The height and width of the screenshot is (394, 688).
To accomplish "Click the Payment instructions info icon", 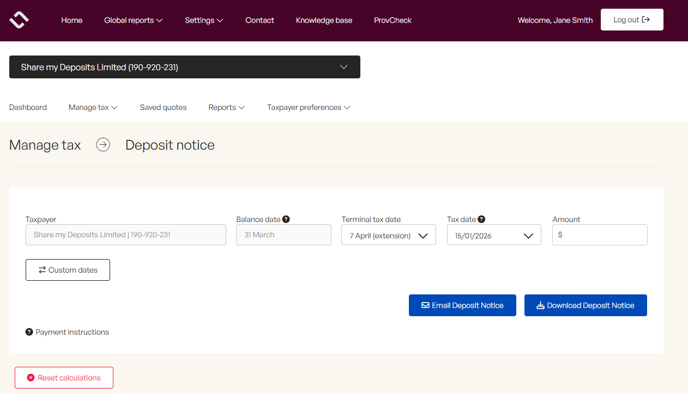I will click(29, 332).
